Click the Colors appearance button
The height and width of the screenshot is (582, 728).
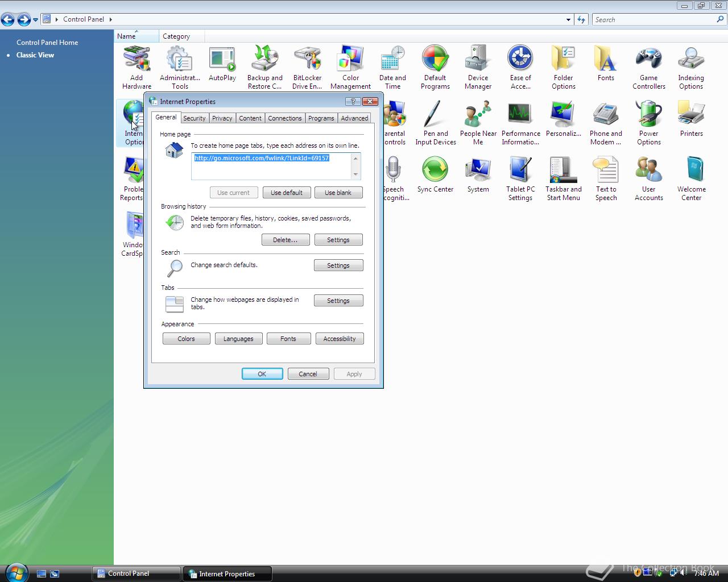coord(186,339)
